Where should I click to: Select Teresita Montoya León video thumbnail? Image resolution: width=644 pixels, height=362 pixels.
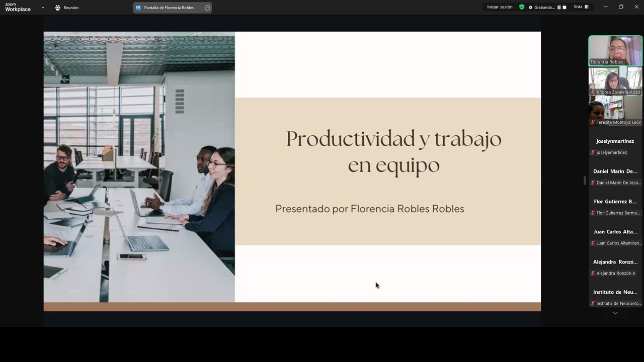615,111
